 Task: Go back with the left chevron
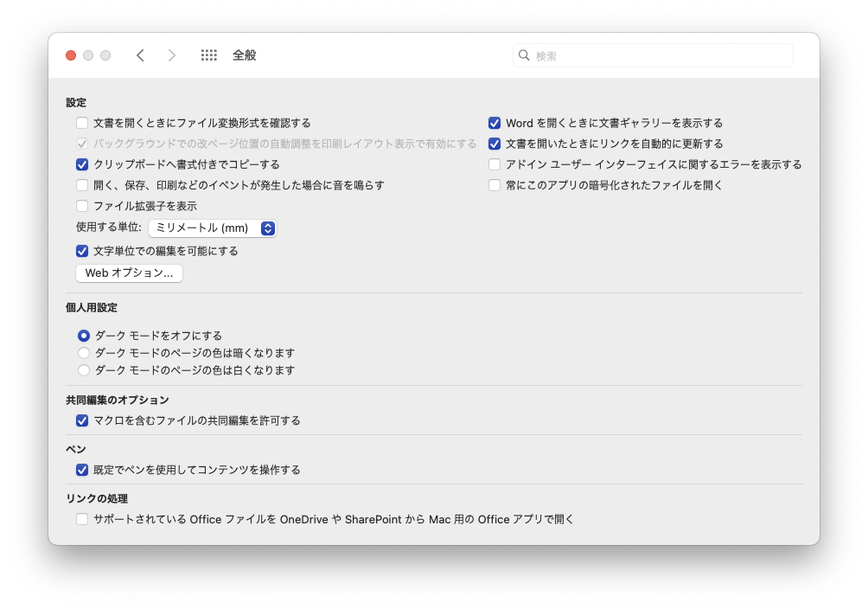pos(140,55)
